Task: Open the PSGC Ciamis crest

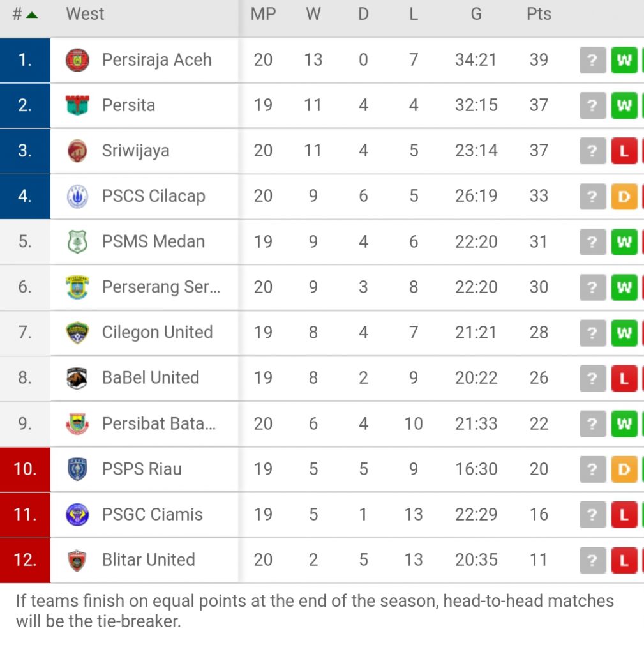Action: [x=77, y=514]
